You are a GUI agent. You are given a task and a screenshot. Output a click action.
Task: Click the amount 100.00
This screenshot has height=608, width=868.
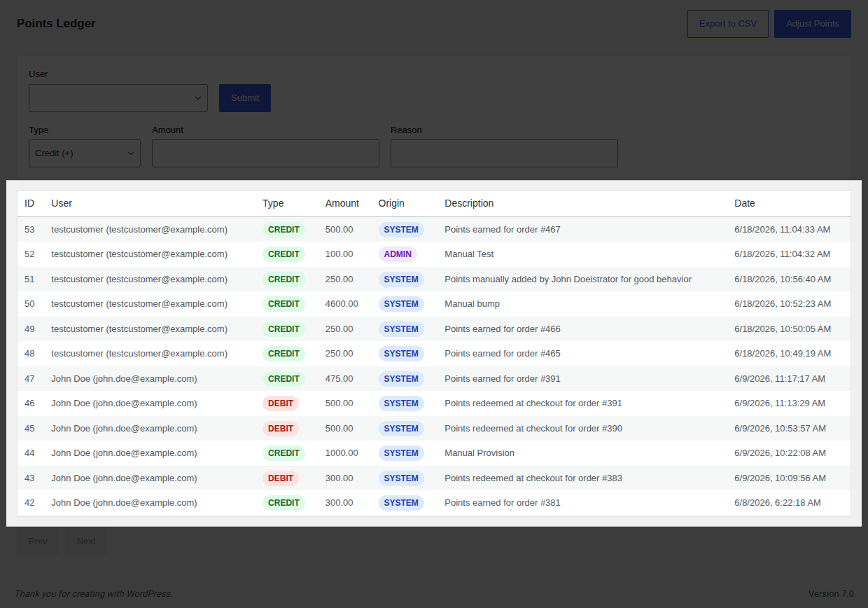[x=339, y=254]
